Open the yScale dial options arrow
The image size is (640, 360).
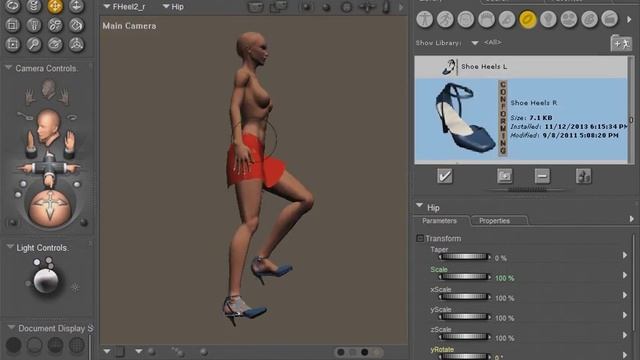625,315
